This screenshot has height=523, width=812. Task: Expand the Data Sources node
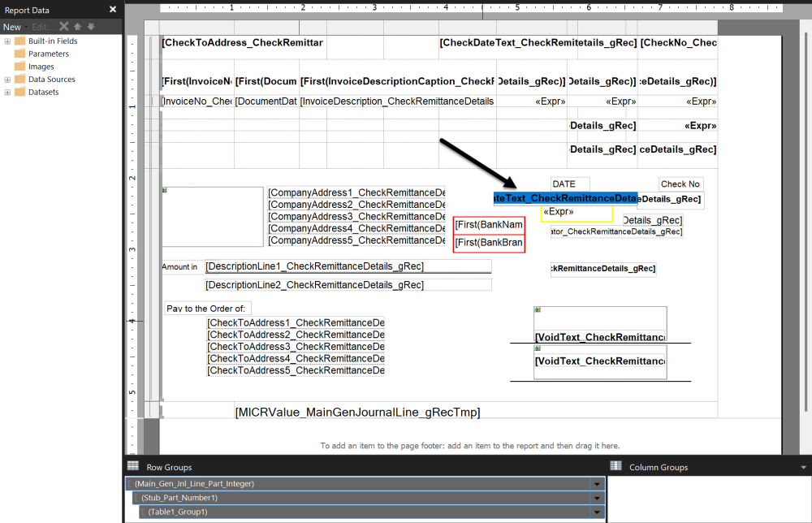6,79
